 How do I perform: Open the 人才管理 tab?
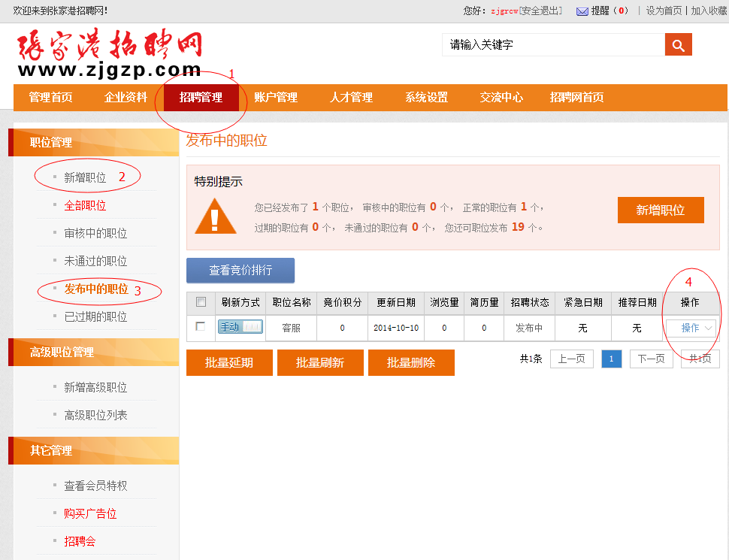tap(351, 98)
